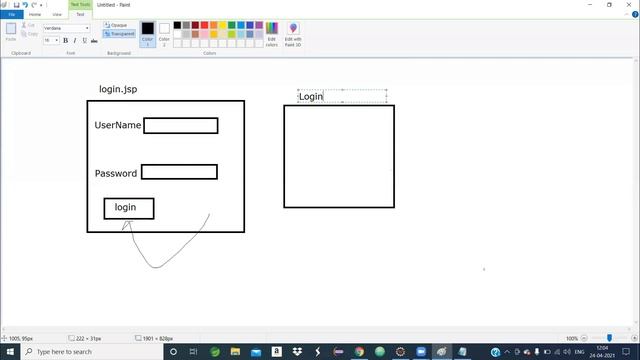Open the Customize Quick Access Toolbar arrow
Image resolution: width=640 pixels, height=360 pixels.
pyautogui.click(x=41, y=5)
